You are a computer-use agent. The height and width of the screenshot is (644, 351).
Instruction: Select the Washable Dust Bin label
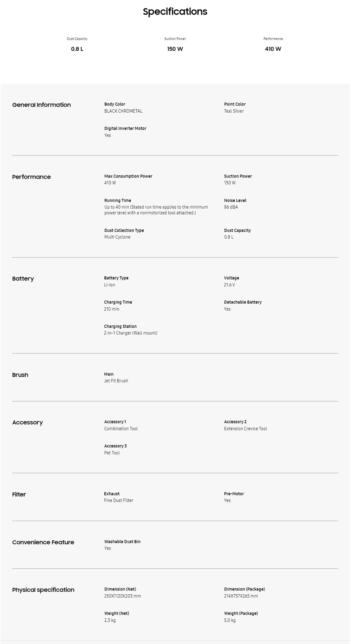coord(122,542)
